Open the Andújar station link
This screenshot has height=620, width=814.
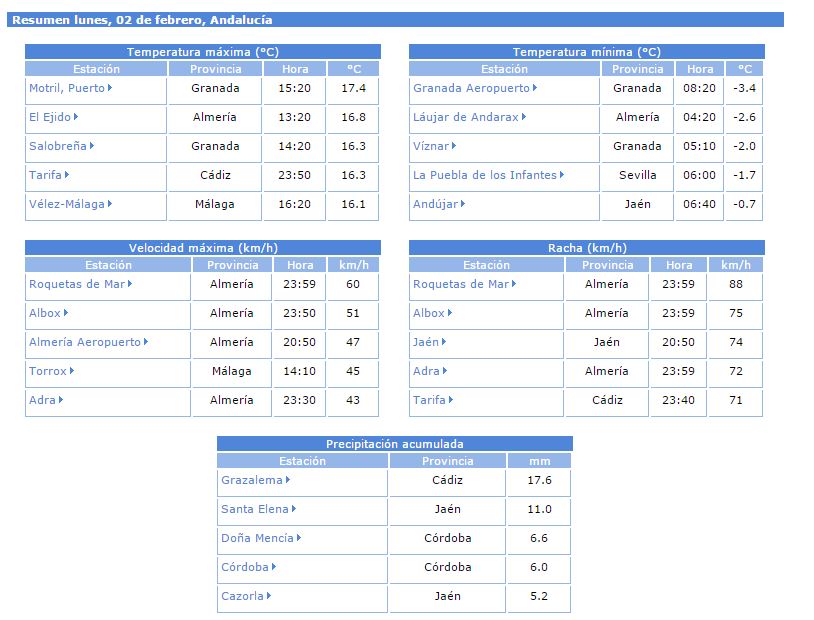tap(434, 204)
